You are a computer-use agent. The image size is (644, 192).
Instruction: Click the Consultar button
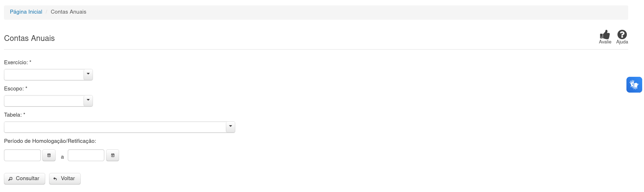[24, 179]
